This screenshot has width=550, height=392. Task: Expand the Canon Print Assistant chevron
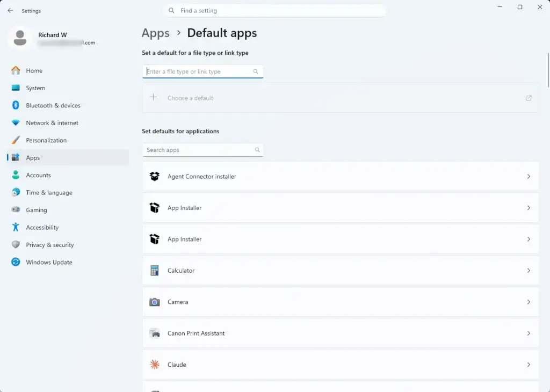pyautogui.click(x=529, y=333)
